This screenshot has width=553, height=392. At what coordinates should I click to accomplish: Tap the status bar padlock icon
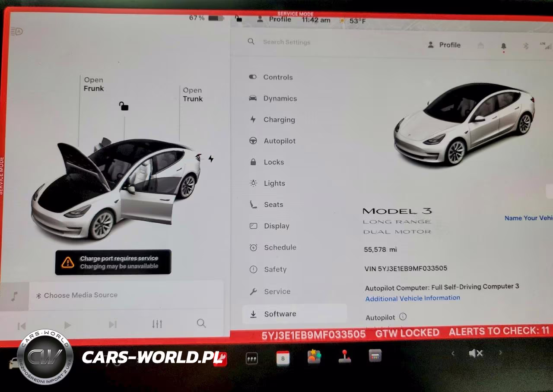click(238, 19)
